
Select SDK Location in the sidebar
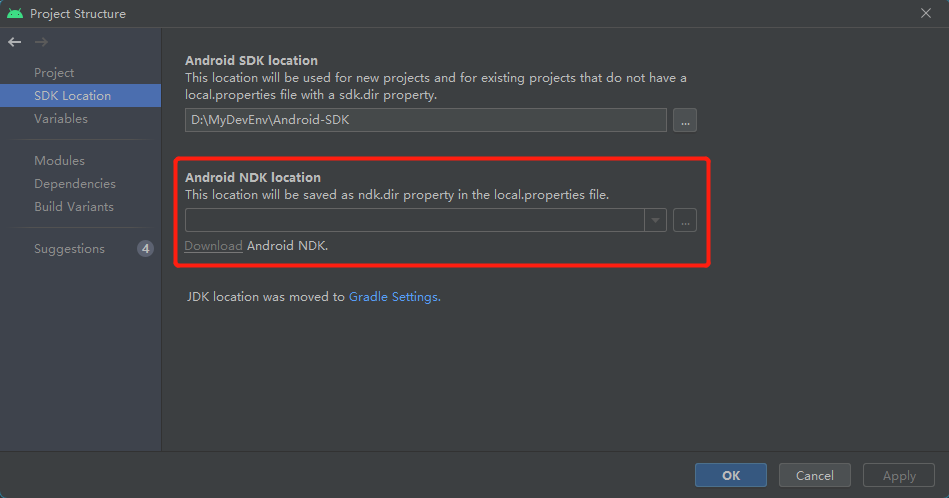tap(72, 96)
